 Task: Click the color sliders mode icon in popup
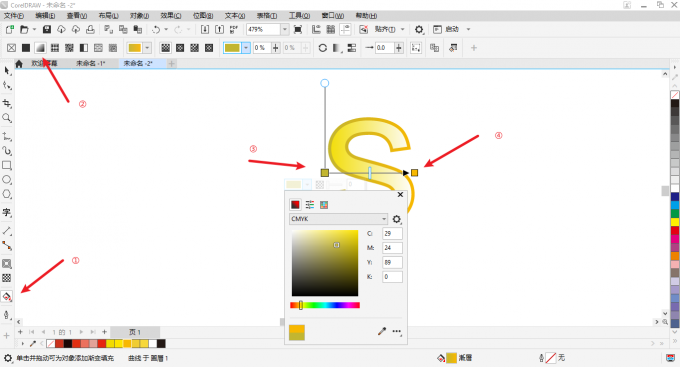310,205
